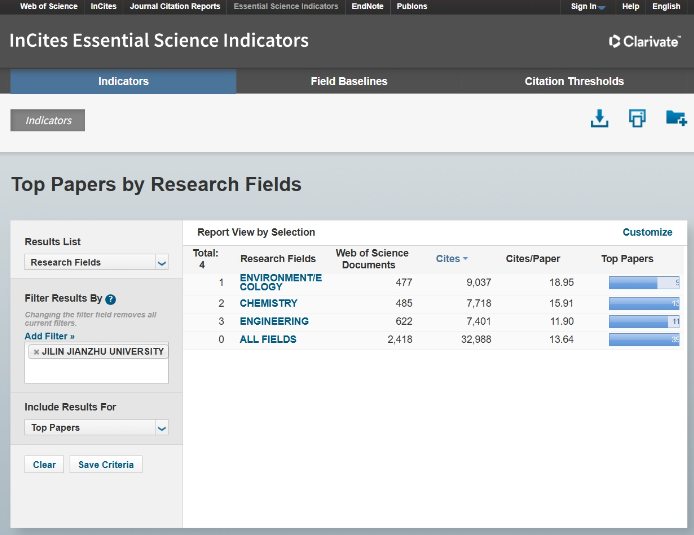This screenshot has height=535, width=694.
Task: Click the Clear button
Action: click(44, 465)
